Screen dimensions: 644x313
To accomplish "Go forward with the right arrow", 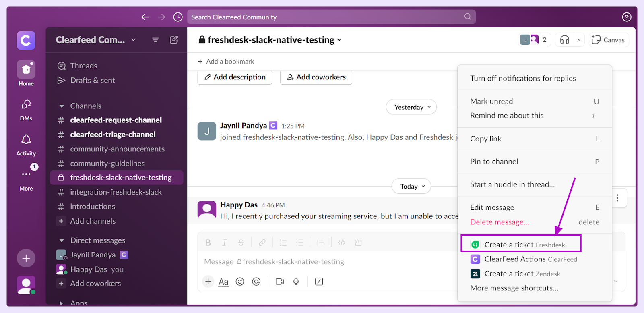I will pos(161,17).
